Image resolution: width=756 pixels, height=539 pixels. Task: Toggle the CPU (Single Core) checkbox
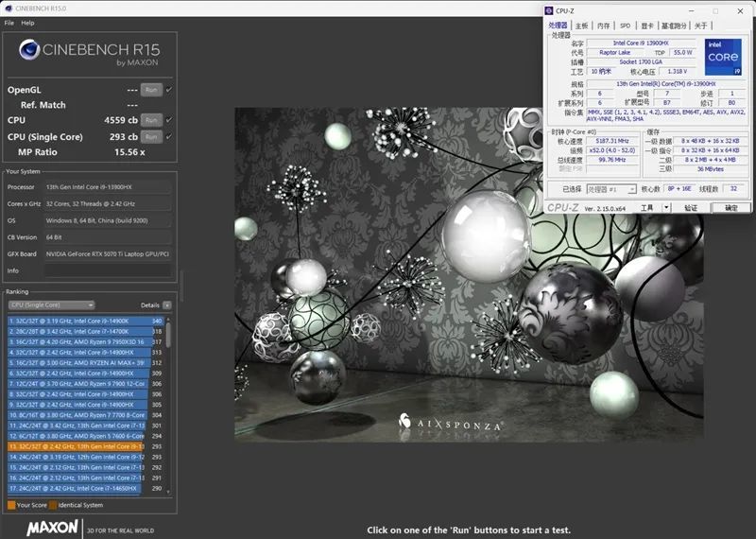coord(169,136)
